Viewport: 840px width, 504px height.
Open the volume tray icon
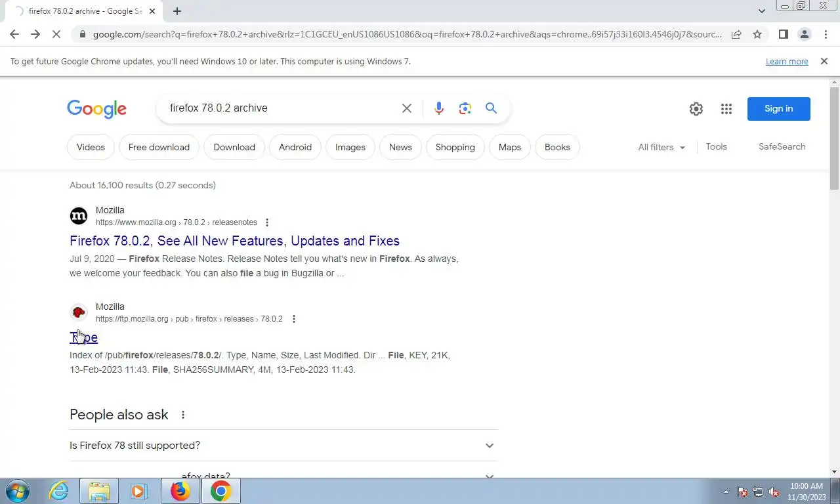tap(774, 492)
